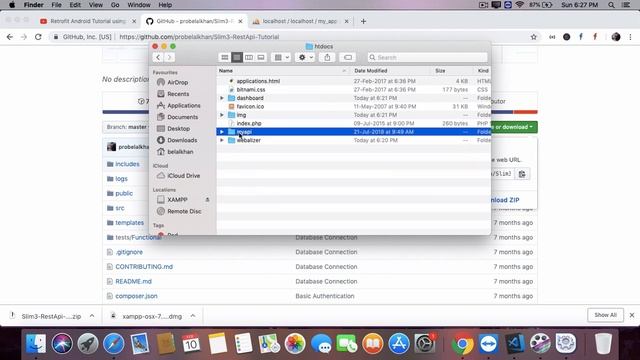Open README.md on GitHub

click(x=133, y=281)
